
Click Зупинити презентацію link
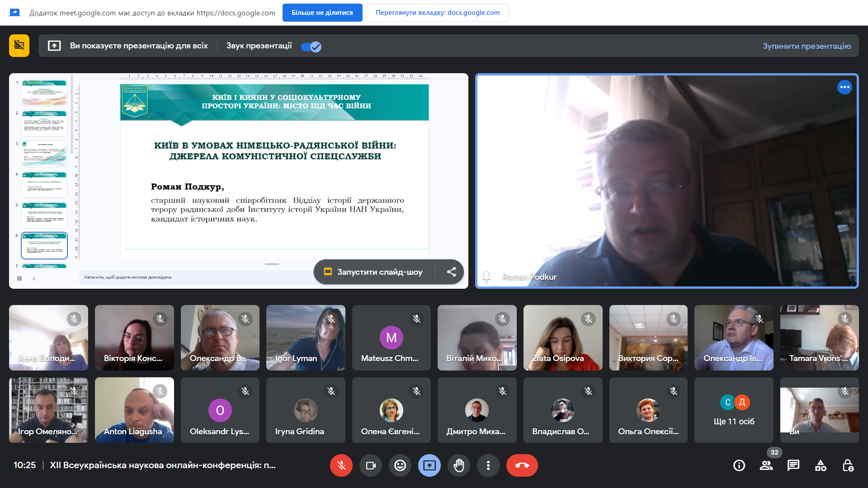click(x=807, y=46)
